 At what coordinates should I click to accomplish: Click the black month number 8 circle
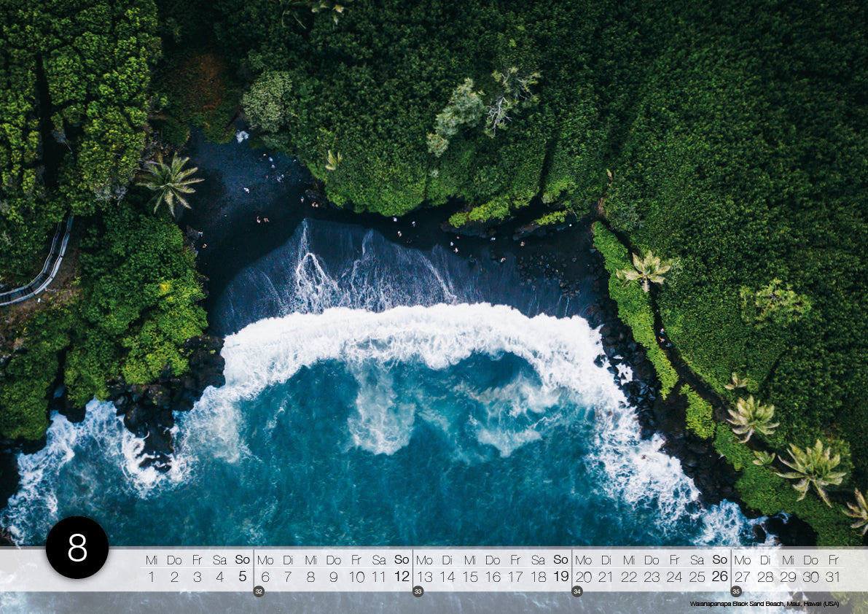point(77,548)
